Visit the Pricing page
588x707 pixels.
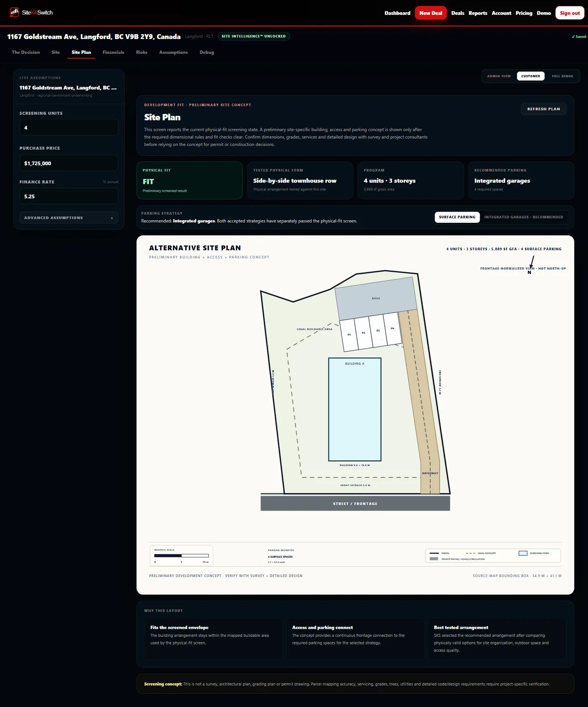[x=524, y=13]
